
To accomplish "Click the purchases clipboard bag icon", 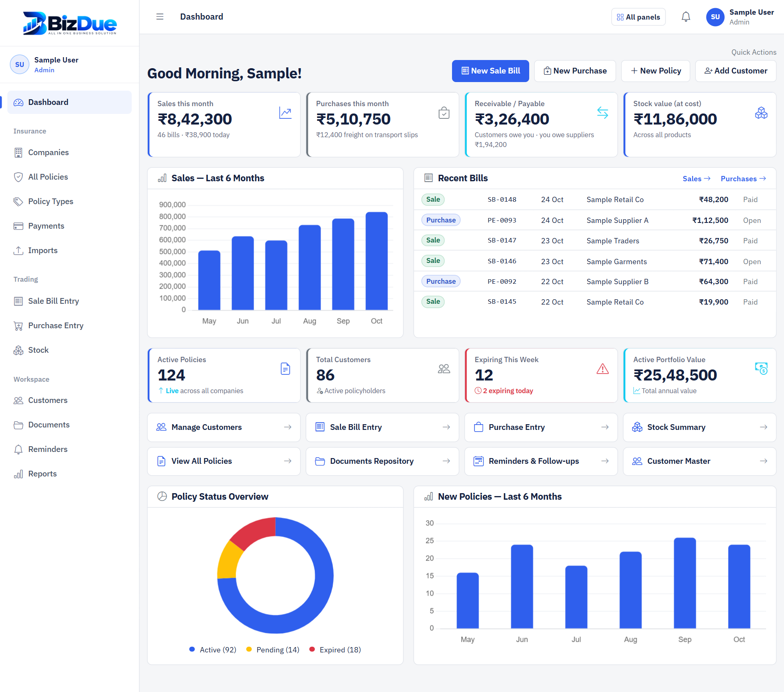I will tap(444, 113).
